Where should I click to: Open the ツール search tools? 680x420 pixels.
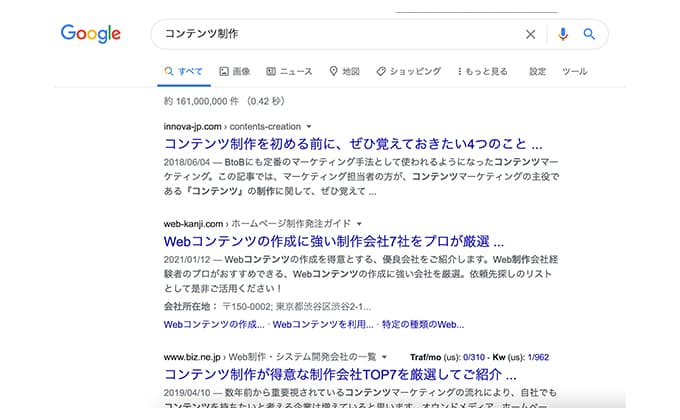pos(575,72)
